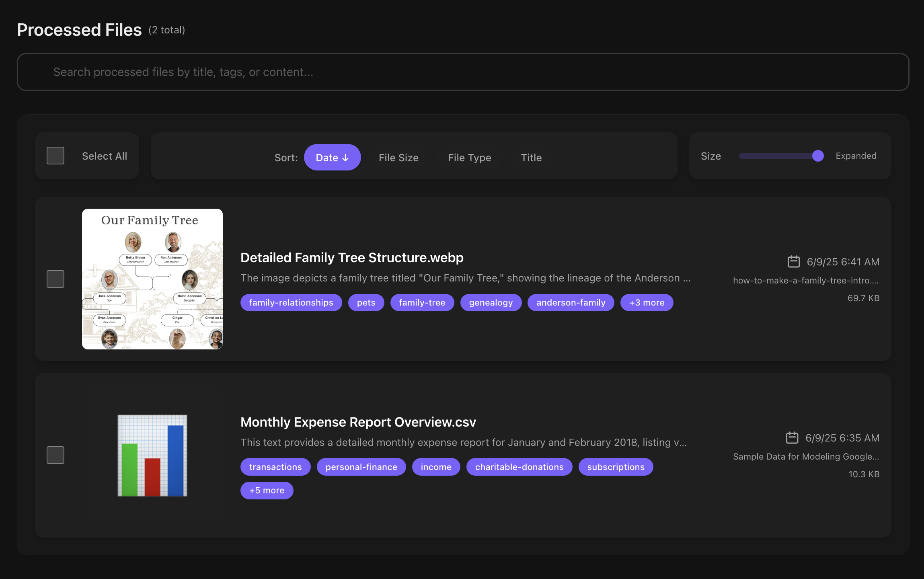Click the search processed files field
This screenshot has height=579, width=924.
(x=462, y=72)
